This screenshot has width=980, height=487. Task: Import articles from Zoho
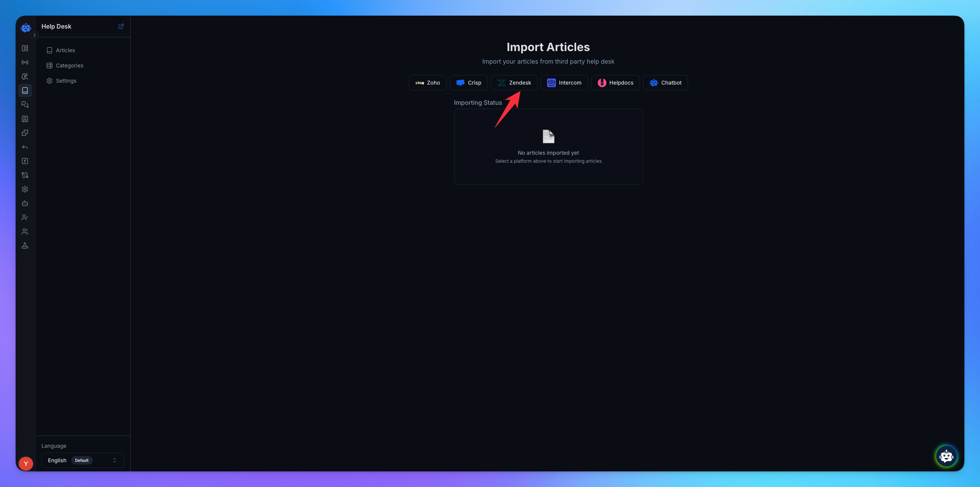(428, 83)
